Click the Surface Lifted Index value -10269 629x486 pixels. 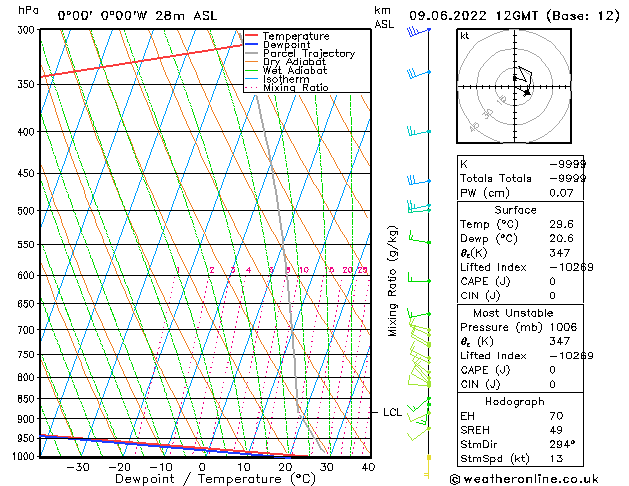pos(571,267)
